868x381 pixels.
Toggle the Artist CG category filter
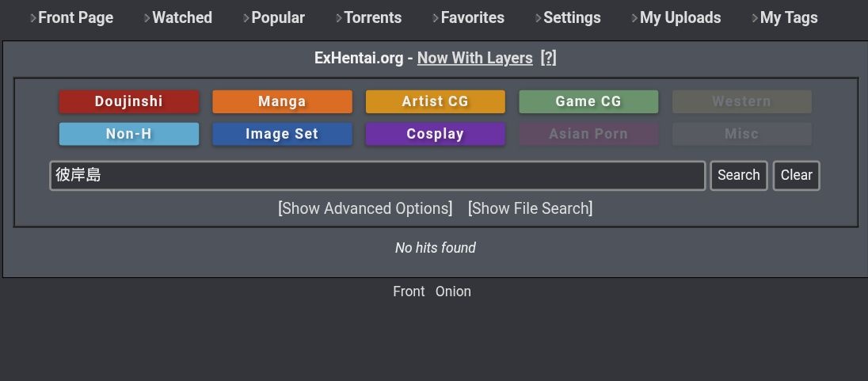[x=435, y=101]
